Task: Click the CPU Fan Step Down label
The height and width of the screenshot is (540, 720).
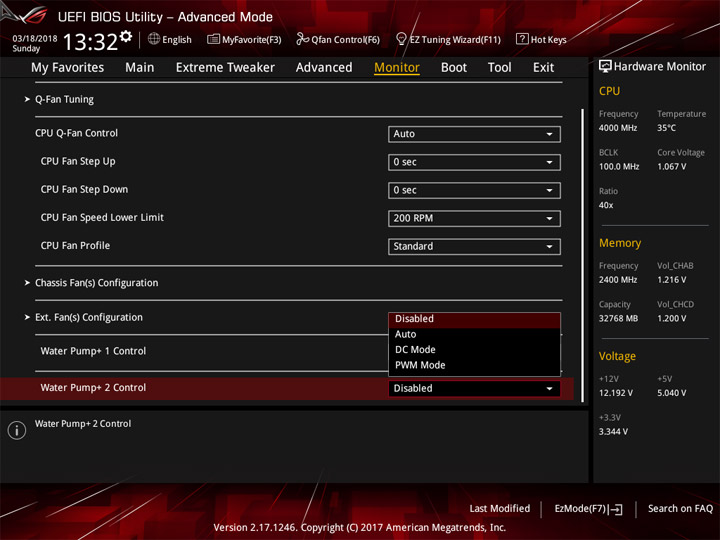Action: [84, 190]
